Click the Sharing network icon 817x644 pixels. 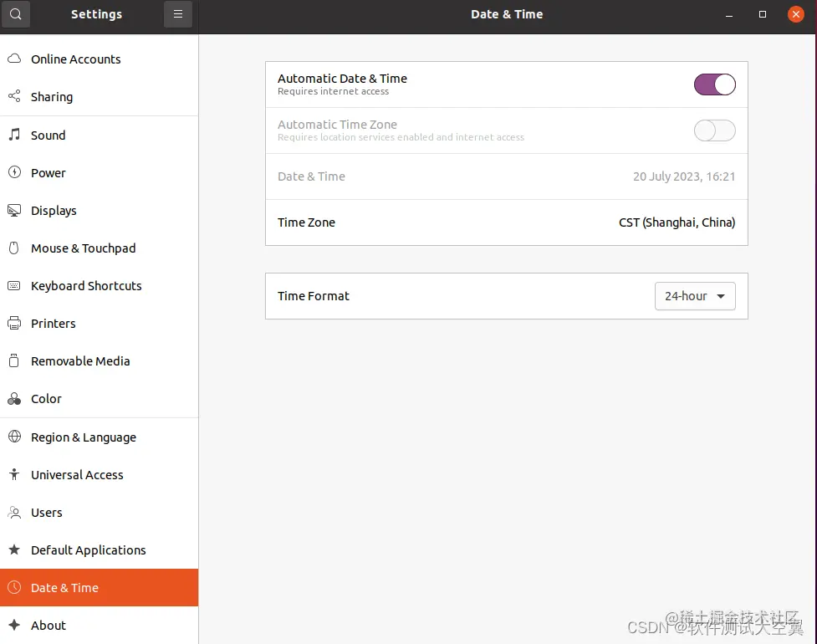[14, 96]
